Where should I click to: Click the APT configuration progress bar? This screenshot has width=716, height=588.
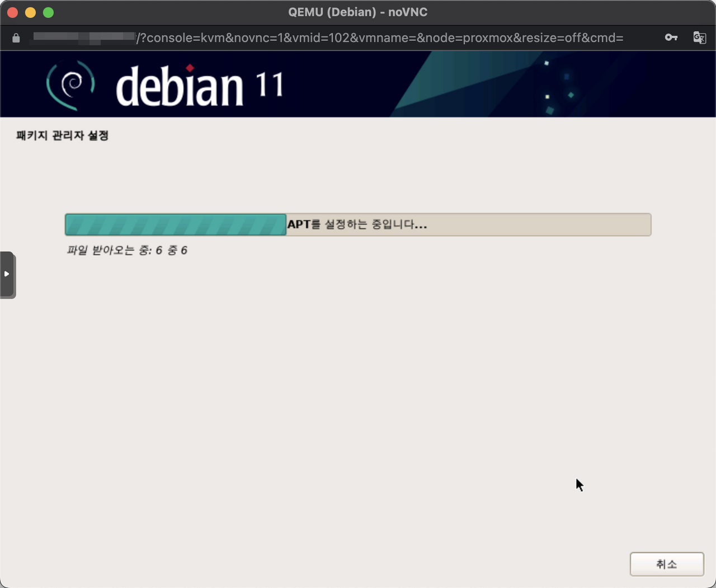tap(358, 224)
